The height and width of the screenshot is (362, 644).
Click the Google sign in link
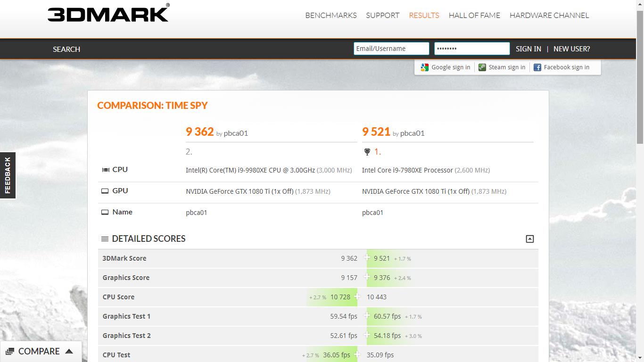point(451,67)
